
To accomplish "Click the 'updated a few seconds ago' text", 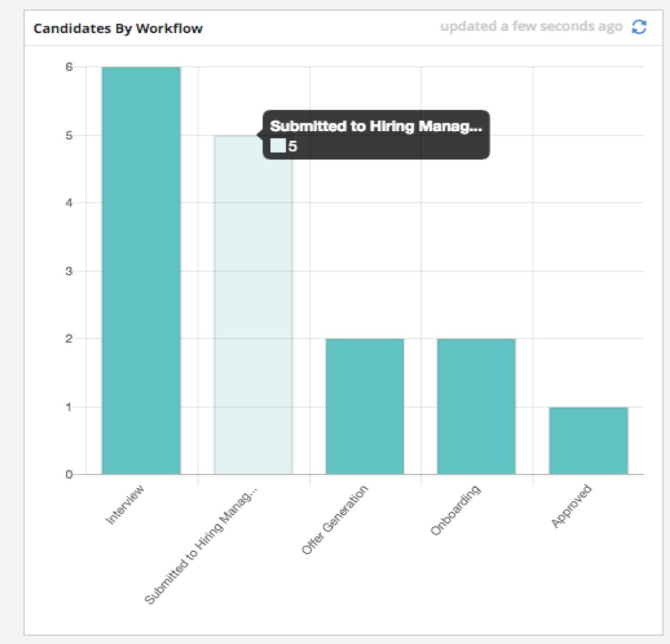I will click(531, 27).
